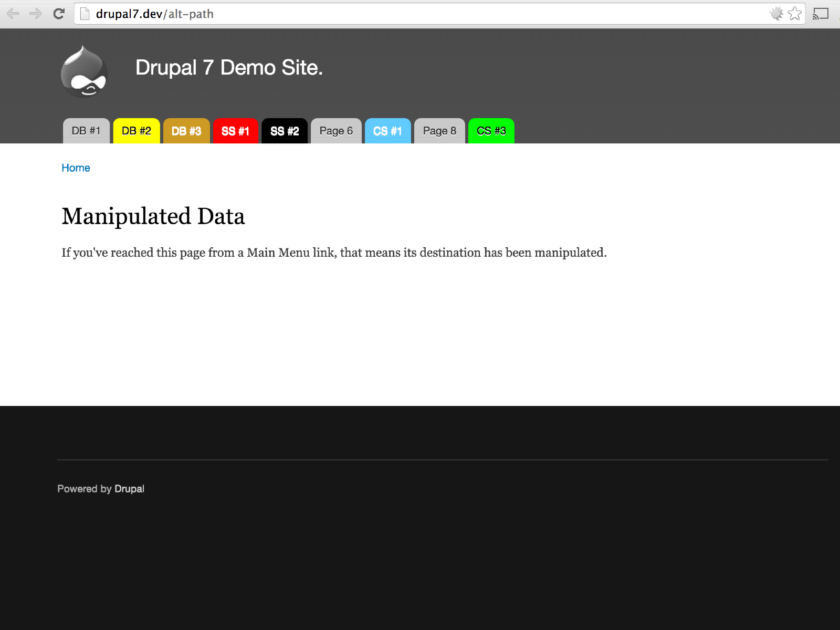This screenshot has width=840, height=630.
Task: Click the blue CS #1 tab
Action: pyautogui.click(x=387, y=131)
